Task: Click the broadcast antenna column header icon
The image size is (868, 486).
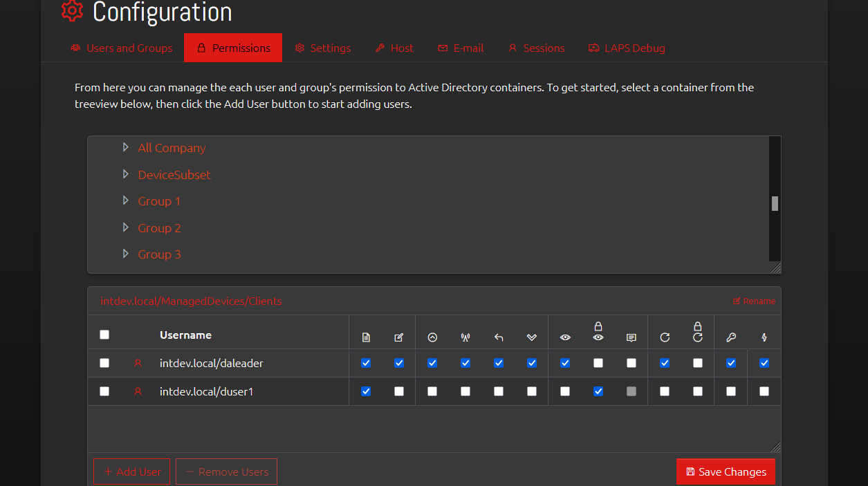Action: [465, 337]
